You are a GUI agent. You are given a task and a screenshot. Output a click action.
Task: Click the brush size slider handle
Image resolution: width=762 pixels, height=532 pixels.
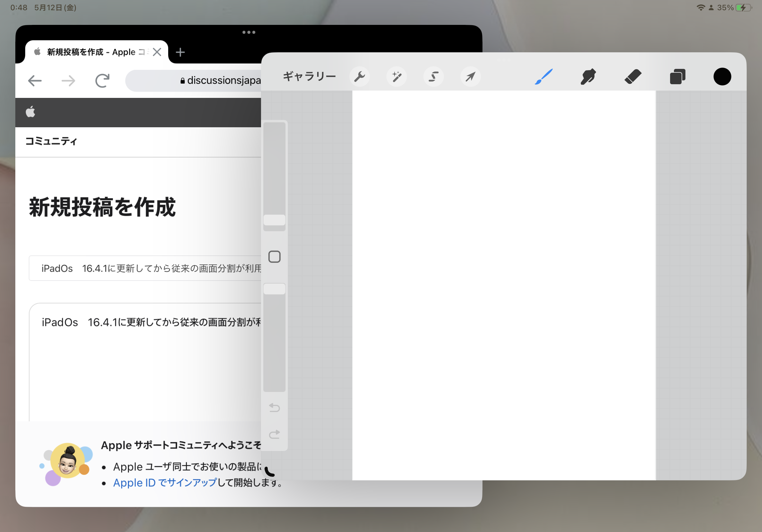[x=274, y=220]
